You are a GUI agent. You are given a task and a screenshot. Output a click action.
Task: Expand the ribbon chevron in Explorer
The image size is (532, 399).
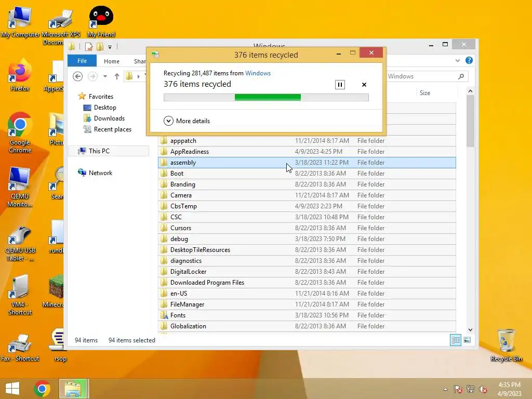457,61
